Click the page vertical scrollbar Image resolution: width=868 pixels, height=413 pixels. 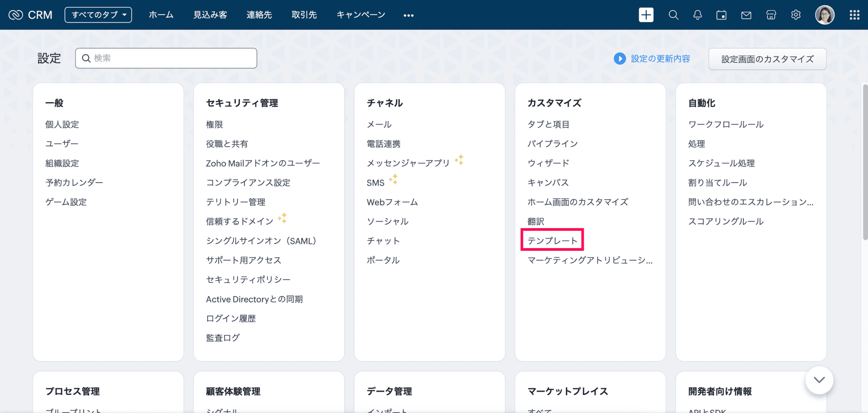[865, 162]
